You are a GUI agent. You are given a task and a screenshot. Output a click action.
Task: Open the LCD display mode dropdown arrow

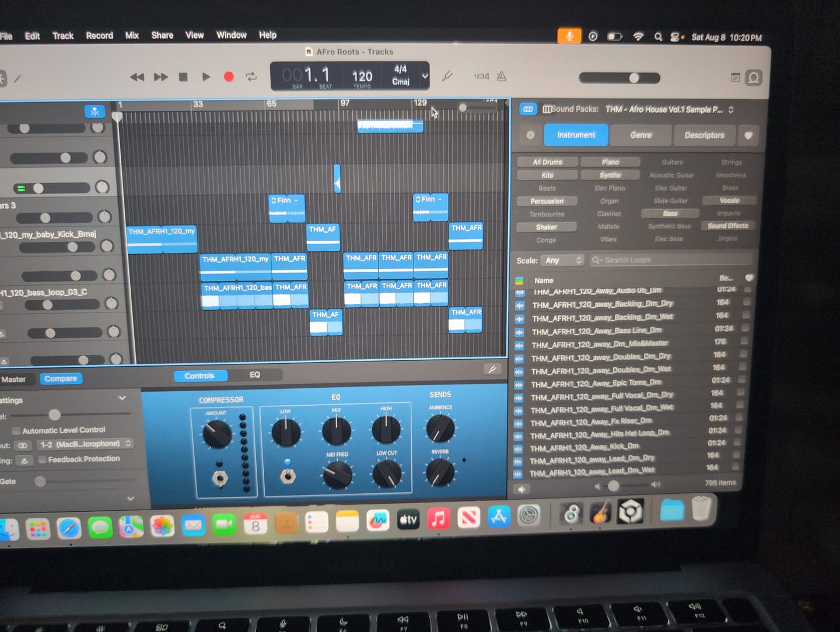pos(425,76)
